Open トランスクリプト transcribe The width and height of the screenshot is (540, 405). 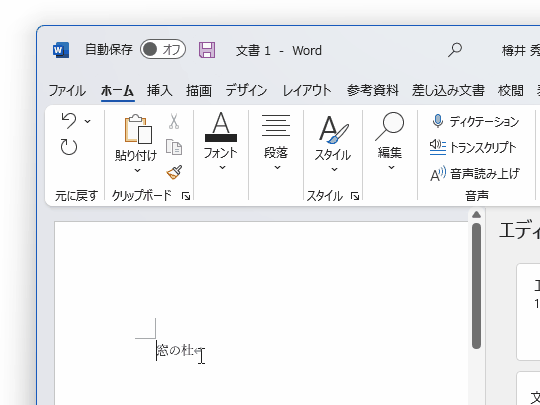(x=473, y=147)
